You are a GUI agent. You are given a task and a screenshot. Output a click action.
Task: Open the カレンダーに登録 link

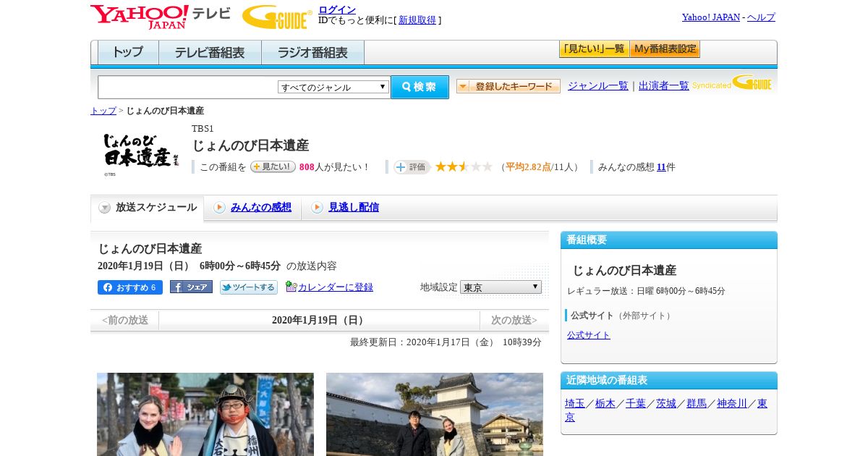tap(336, 287)
